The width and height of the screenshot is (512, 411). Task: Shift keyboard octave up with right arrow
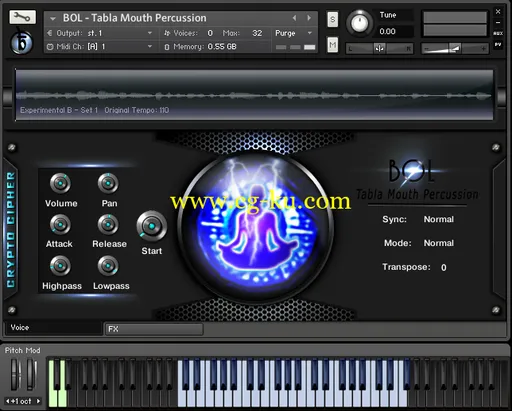[x=38, y=401]
